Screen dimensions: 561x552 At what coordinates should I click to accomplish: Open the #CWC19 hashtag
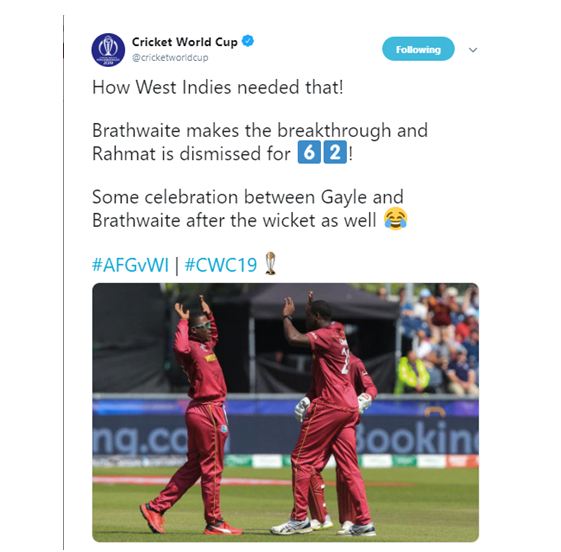click(221, 265)
